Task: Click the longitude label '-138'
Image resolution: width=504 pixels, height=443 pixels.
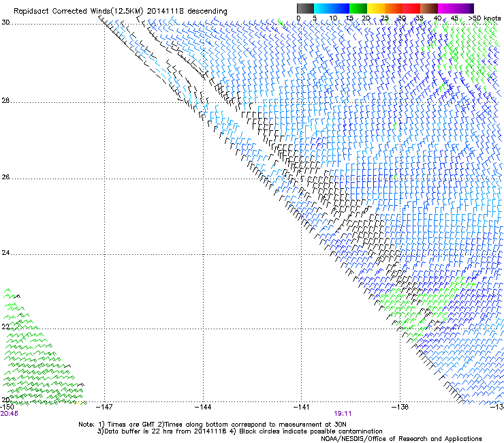Action: tap(400, 407)
